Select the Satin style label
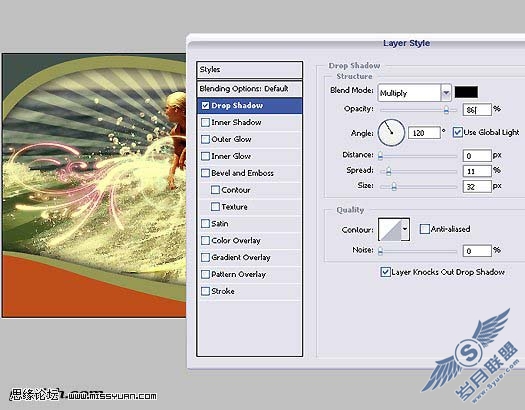The image size is (525, 410). pos(220,224)
